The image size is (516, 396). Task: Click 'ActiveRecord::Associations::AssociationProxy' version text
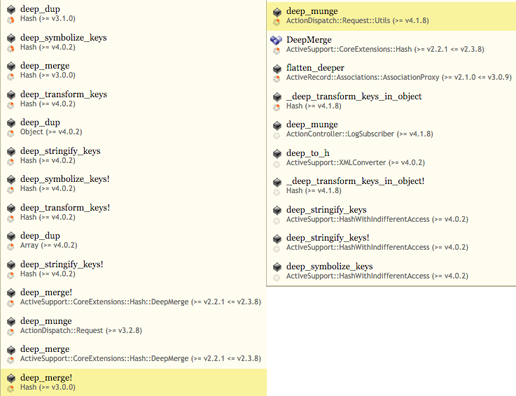click(x=399, y=77)
